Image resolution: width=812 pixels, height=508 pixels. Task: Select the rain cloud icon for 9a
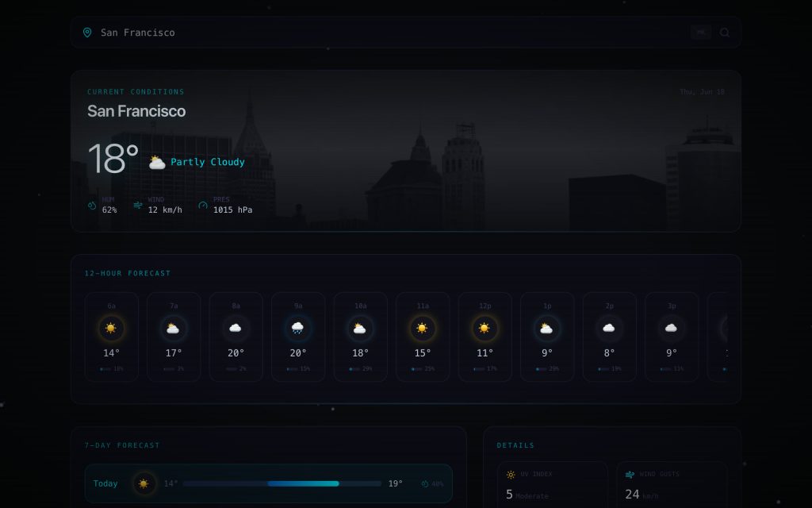[x=298, y=328]
